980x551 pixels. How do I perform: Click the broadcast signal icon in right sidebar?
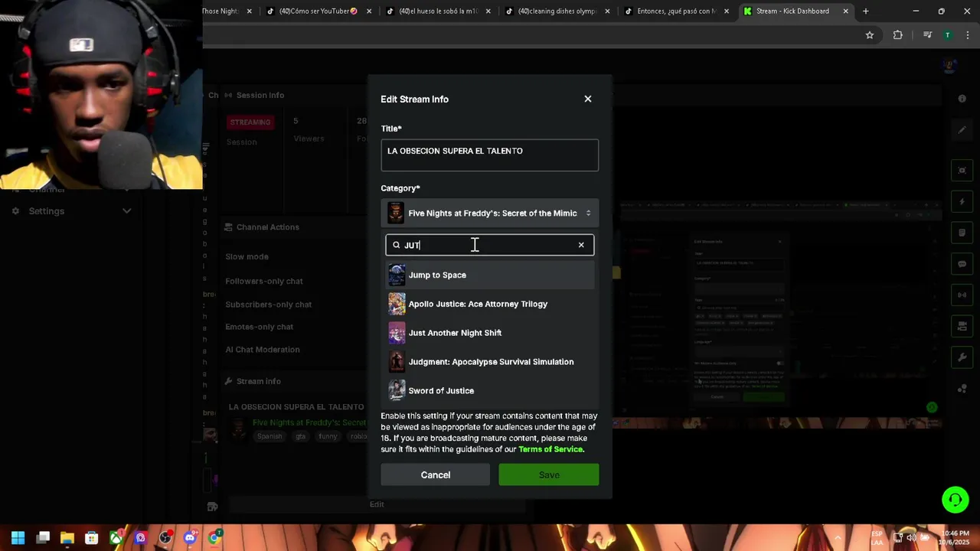click(x=962, y=295)
